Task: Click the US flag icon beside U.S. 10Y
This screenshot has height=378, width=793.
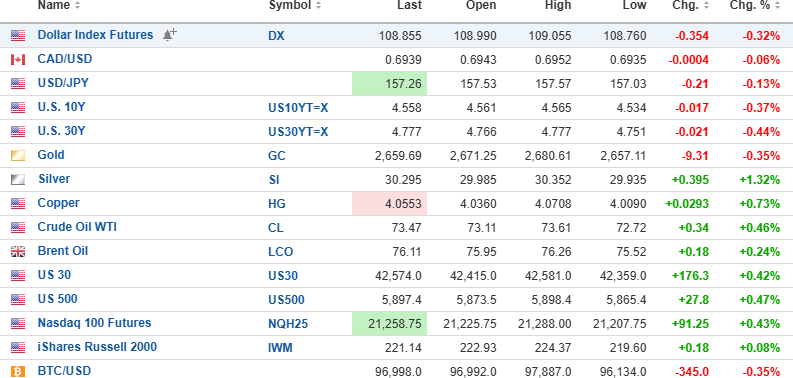Action: click(x=18, y=107)
